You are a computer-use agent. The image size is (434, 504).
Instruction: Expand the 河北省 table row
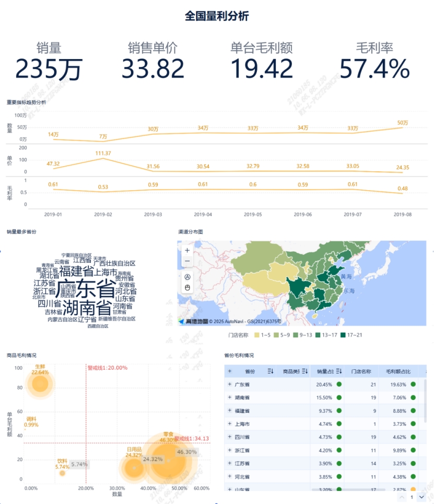coord(230,476)
